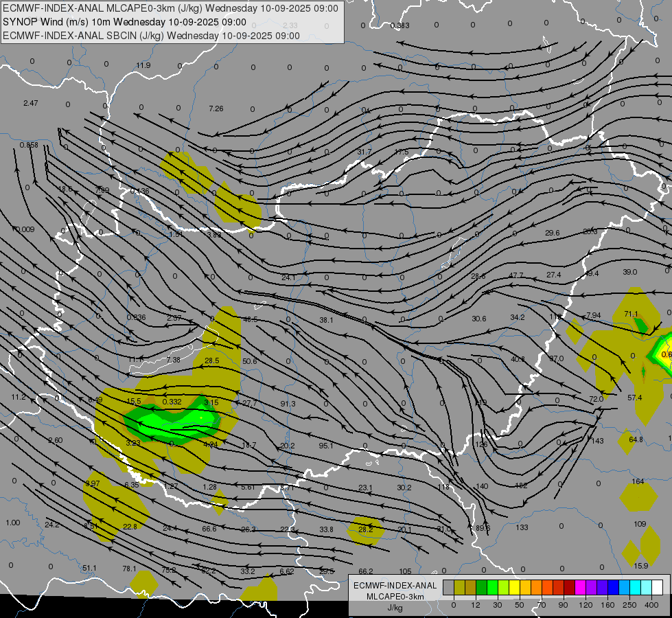
Task: Click the 182 value on the map
Action: 521,485
